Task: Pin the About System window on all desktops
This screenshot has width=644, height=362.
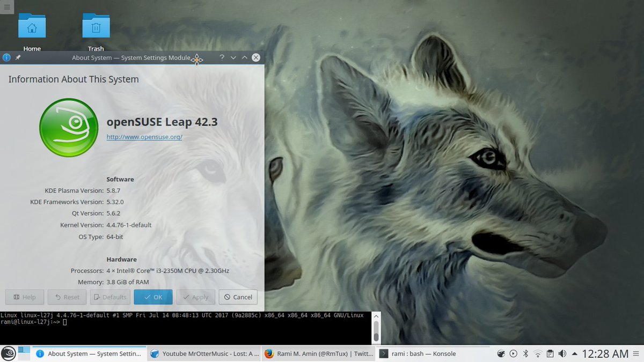Action: tap(18, 57)
